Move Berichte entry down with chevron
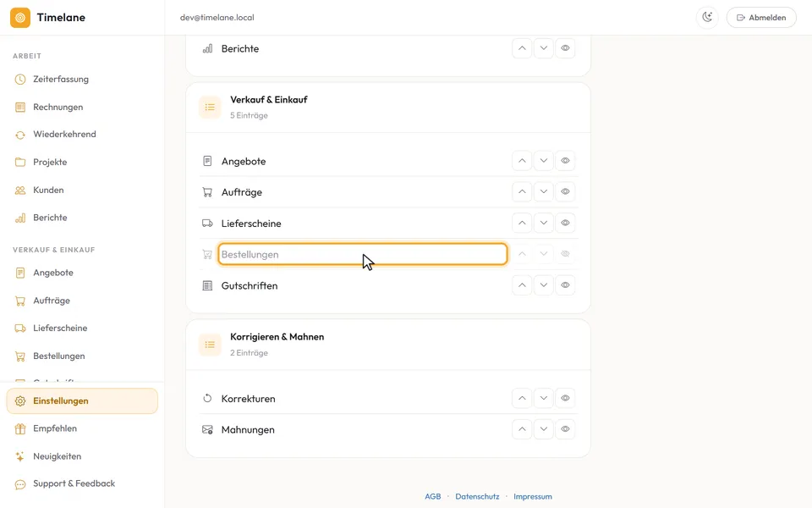The image size is (812, 508). pos(543,48)
